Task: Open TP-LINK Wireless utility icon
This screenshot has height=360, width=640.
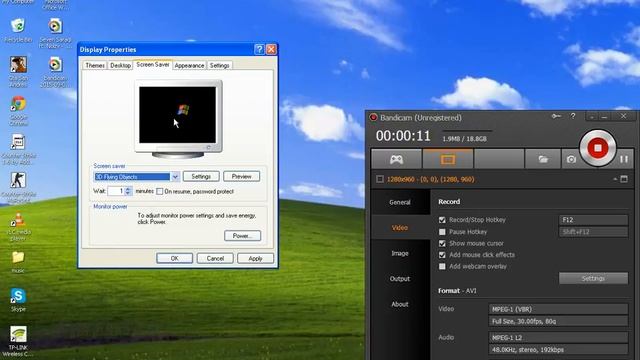Action: tap(18, 341)
